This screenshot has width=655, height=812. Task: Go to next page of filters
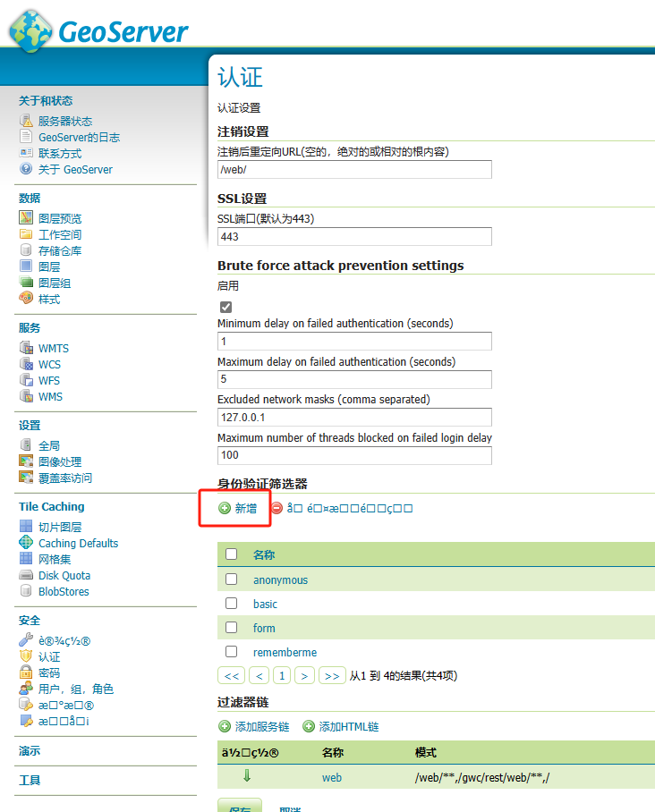(304, 676)
